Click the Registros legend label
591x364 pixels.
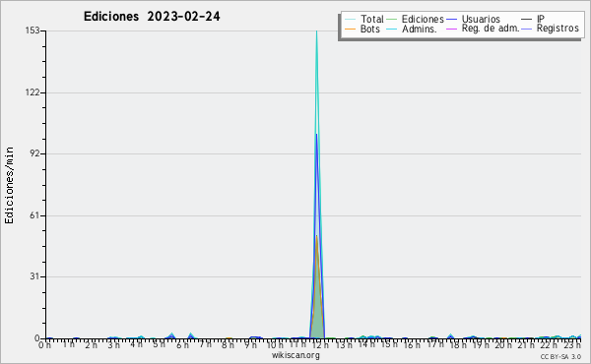tap(558, 29)
